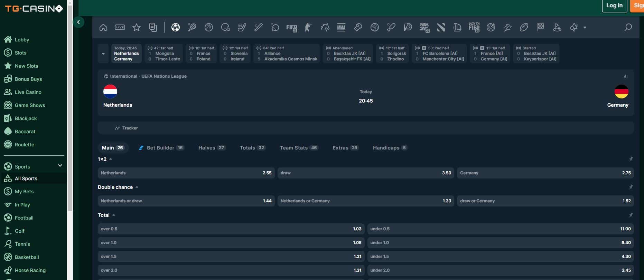Pin the 1x2 market
This screenshot has width=644, height=280.
[631, 159]
